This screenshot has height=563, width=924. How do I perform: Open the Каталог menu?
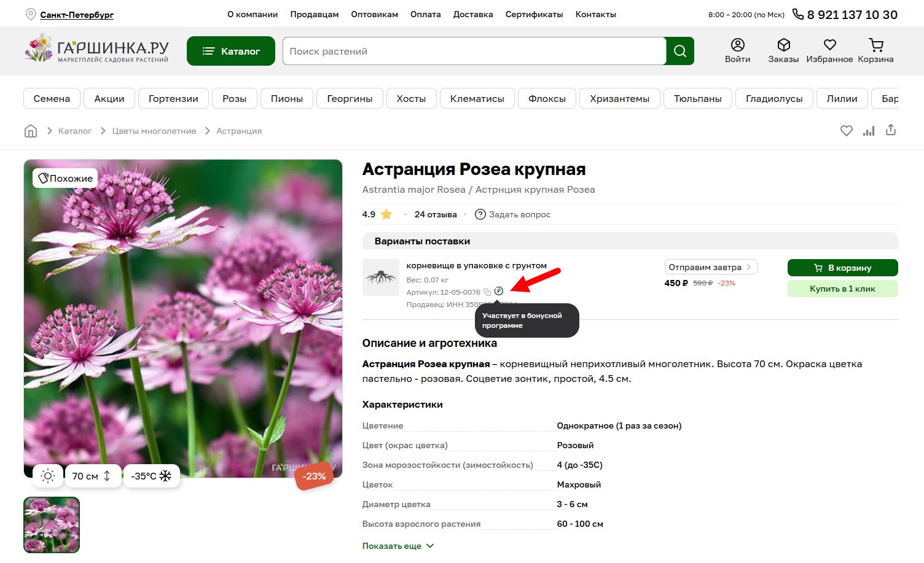pyautogui.click(x=230, y=50)
